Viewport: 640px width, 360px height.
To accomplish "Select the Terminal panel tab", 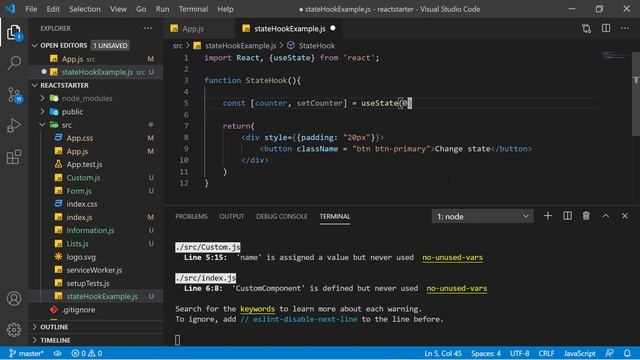I will 335,216.
